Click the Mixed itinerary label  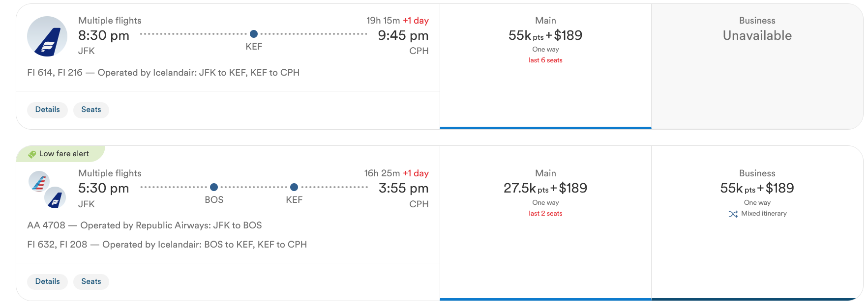tap(764, 214)
